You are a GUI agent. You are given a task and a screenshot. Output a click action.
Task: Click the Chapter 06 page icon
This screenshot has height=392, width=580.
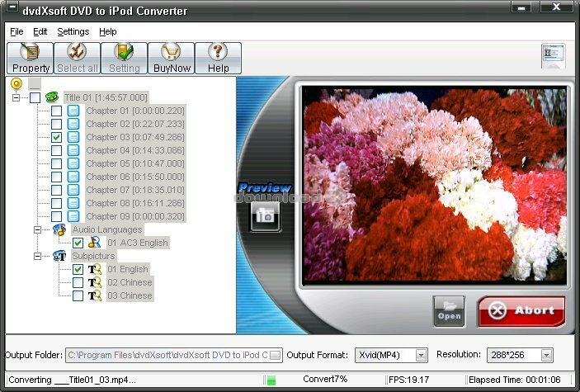click(73, 177)
